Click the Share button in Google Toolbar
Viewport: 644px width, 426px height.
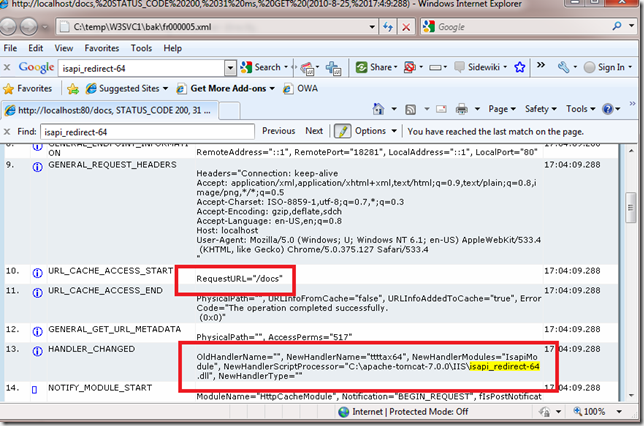[x=380, y=67]
